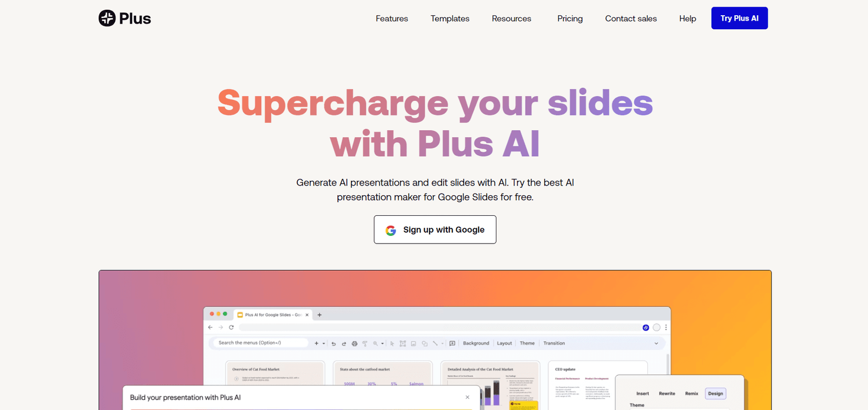Click the shape tool icon
The height and width of the screenshot is (410, 868).
click(425, 343)
